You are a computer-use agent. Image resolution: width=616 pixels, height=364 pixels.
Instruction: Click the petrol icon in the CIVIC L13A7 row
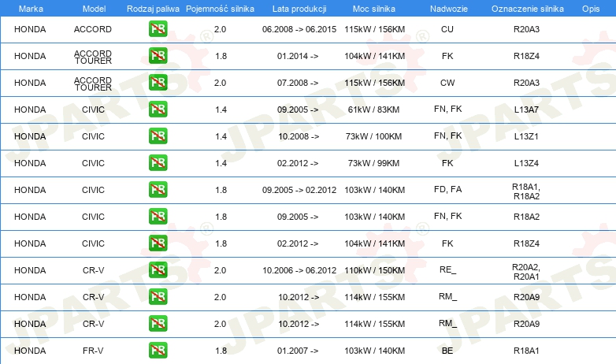(x=158, y=109)
